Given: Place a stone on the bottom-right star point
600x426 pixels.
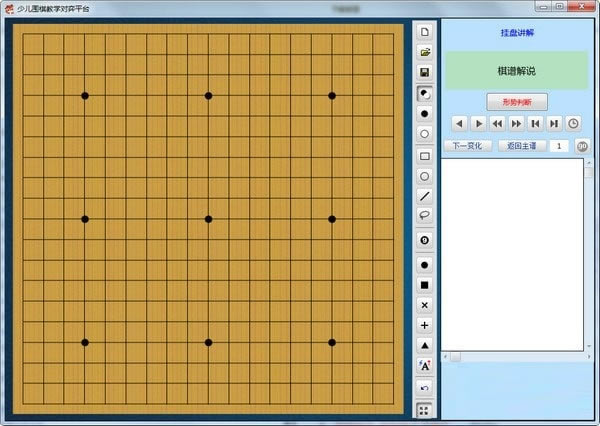Looking at the screenshot, I should click(332, 343).
